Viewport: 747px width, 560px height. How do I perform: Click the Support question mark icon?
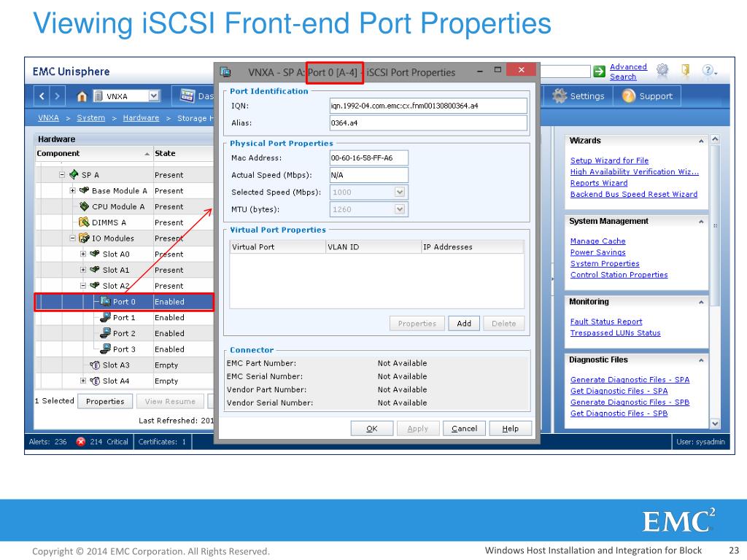(x=628, y=96)
